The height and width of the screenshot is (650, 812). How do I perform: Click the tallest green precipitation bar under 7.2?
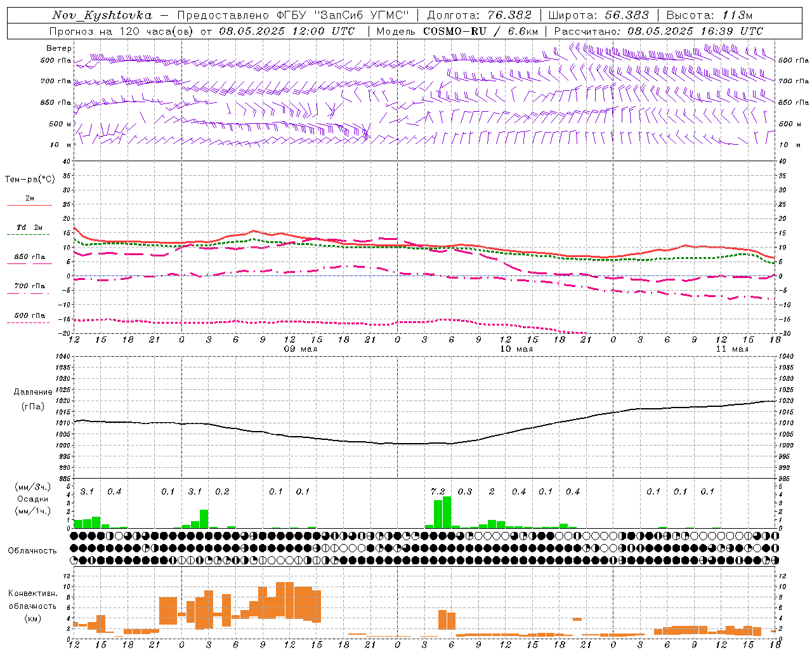pos(447,512)
